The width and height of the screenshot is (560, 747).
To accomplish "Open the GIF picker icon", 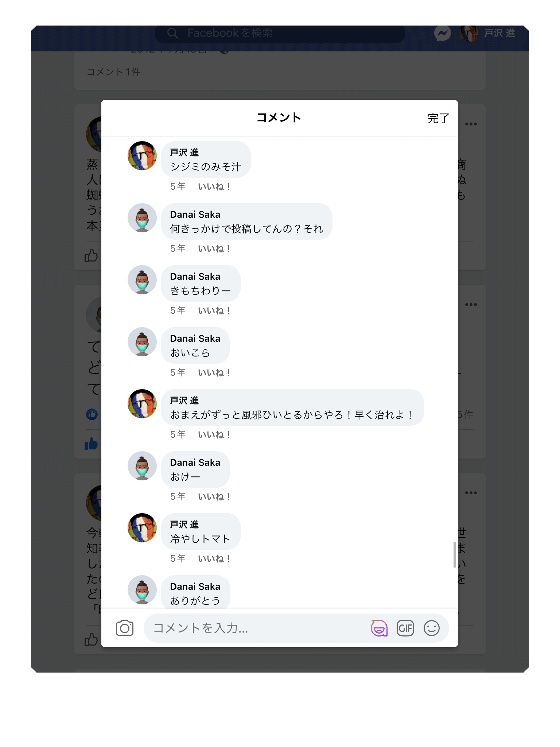I will pos(405,628).
